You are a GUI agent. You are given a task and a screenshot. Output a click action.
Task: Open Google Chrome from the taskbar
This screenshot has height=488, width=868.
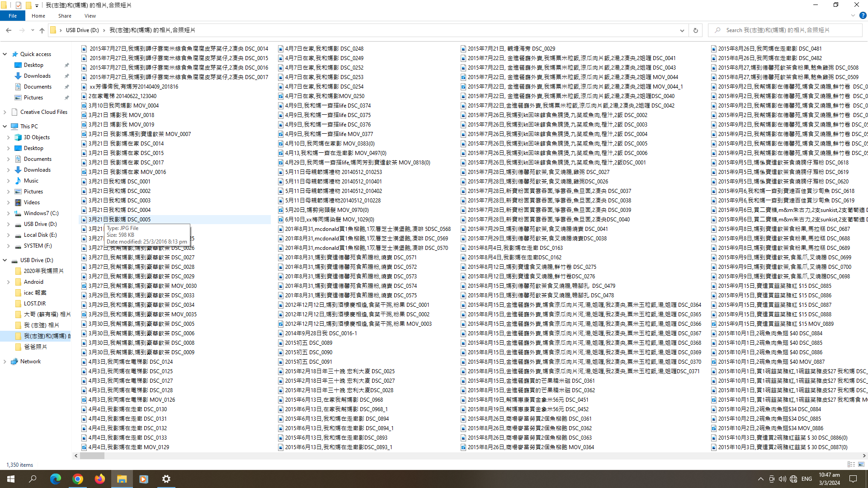tap(78, 479)
